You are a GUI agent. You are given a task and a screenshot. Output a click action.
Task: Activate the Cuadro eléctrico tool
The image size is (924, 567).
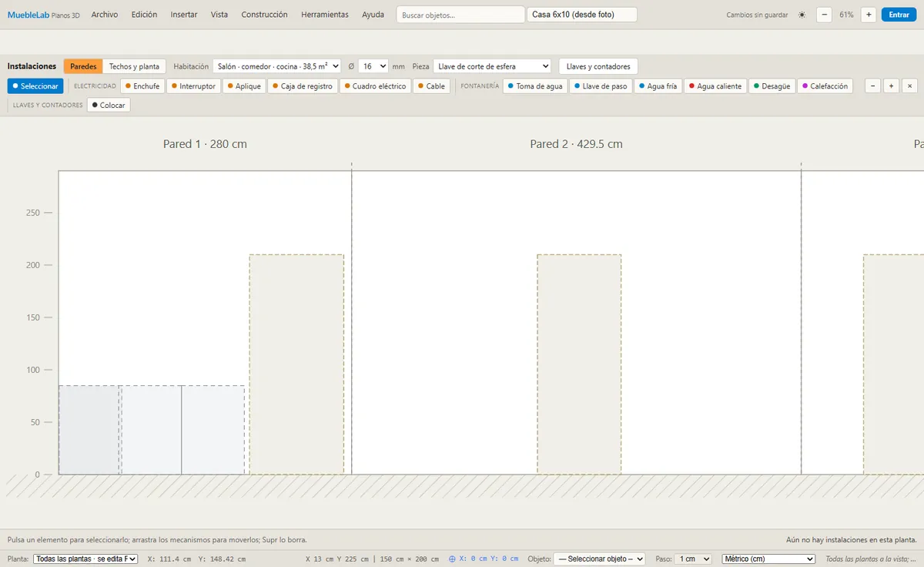coord(375,86)
